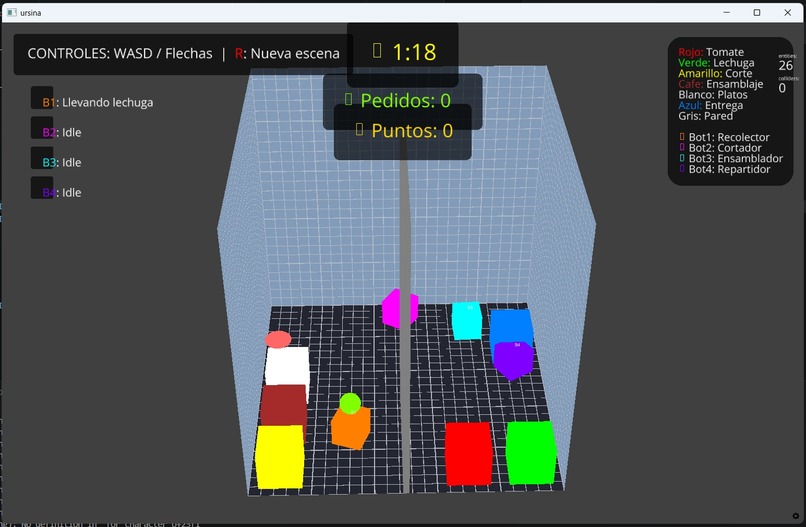Click the icon beside Puntos
The width and height of the screenshot is (806, 527).
(x=359, y=129)
